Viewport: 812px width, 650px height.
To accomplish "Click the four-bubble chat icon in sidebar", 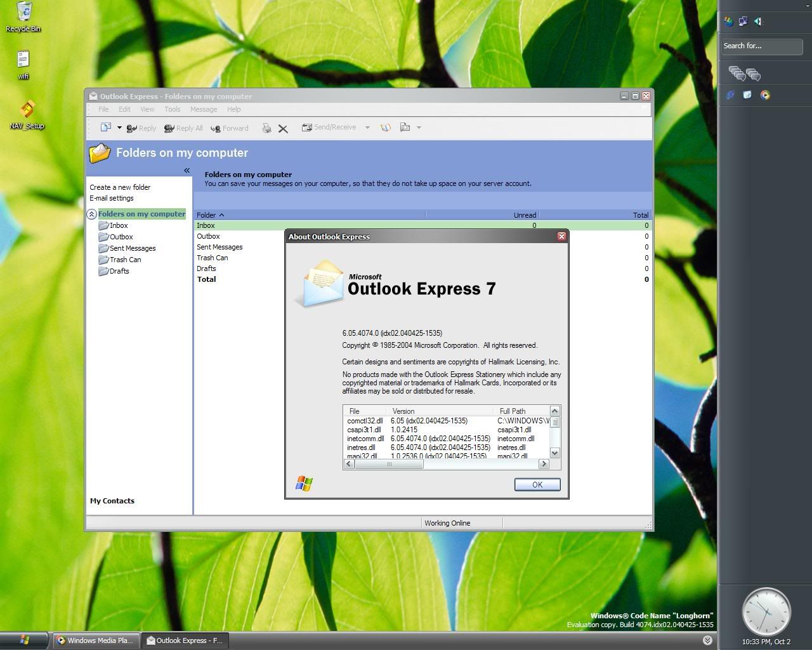I will (x=737, y=74).
